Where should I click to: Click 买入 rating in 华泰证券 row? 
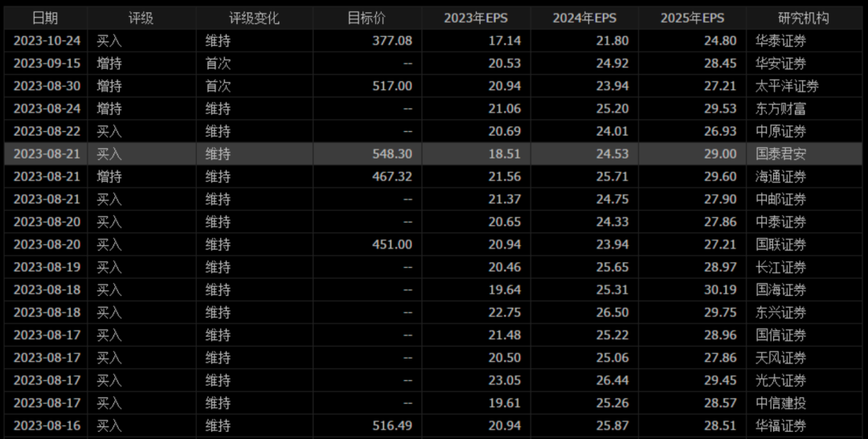[109, 41]
